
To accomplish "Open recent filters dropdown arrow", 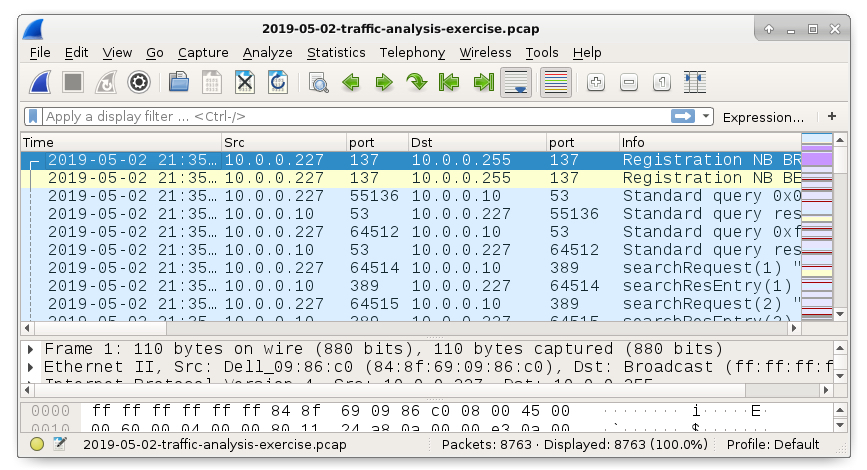I will coord(706,116).
